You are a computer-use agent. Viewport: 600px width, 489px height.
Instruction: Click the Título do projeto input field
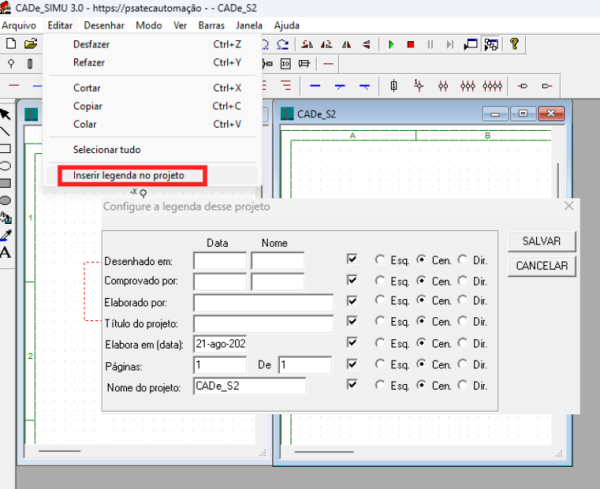(263, 323)
